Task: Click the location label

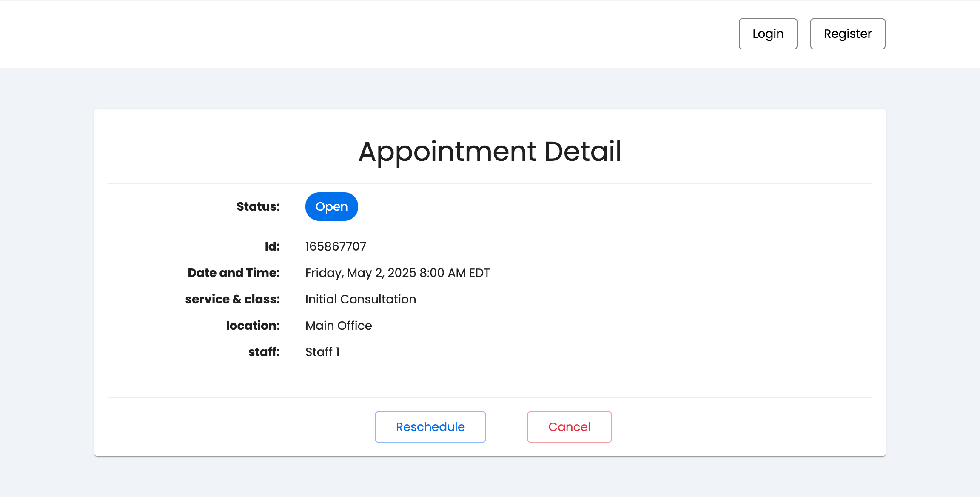Action: coord(253,326)
